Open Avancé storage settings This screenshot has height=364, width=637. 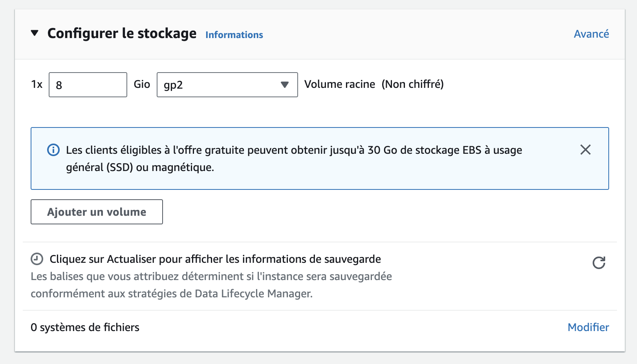tap(591, 34)
